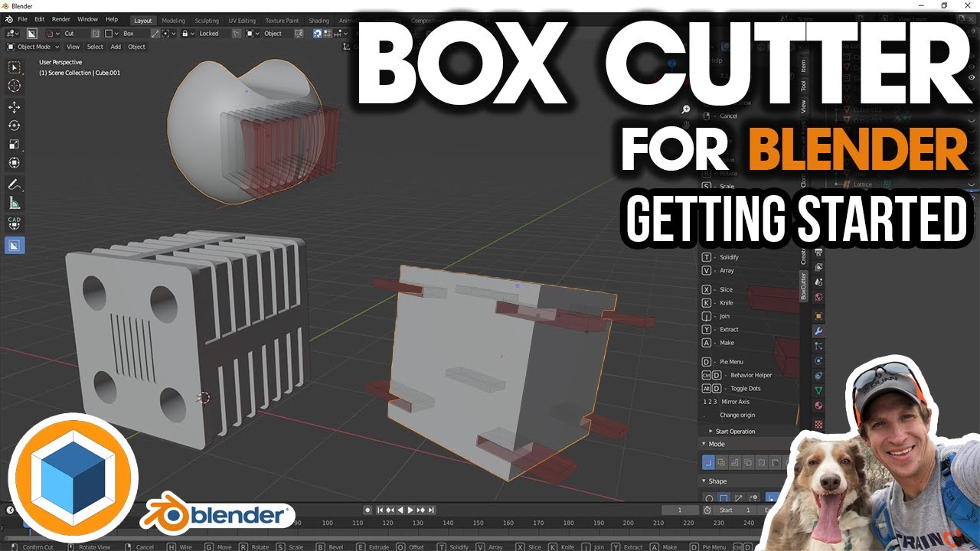Viewport: 980px width, 551px height.
Task: Select second mode button in Mode panel
Action: [722, 462]
